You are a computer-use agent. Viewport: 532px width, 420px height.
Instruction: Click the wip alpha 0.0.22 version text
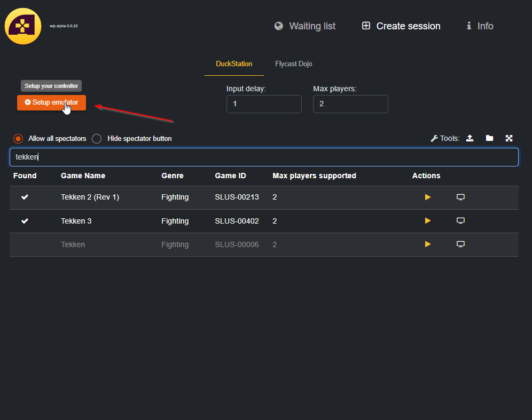[64, 26]
